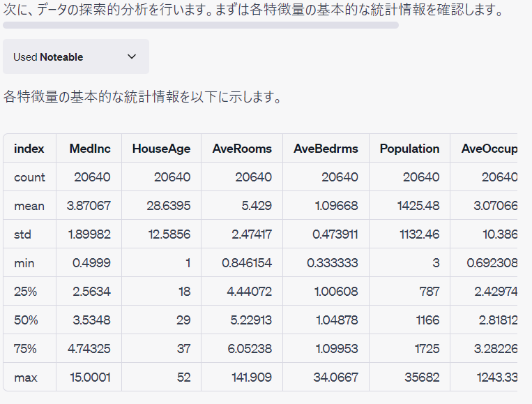
Task: Click the count row label
Action: pos(29,177)
